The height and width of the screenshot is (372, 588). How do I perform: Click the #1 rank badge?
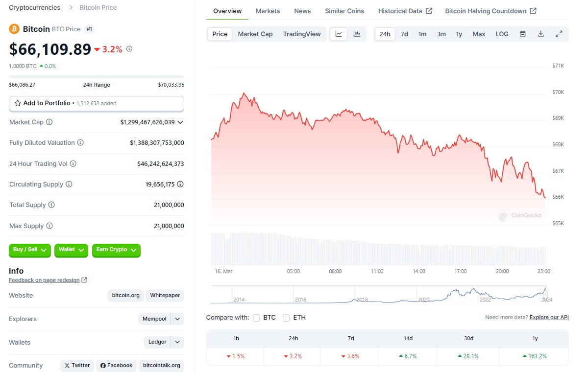click(89, 29)
